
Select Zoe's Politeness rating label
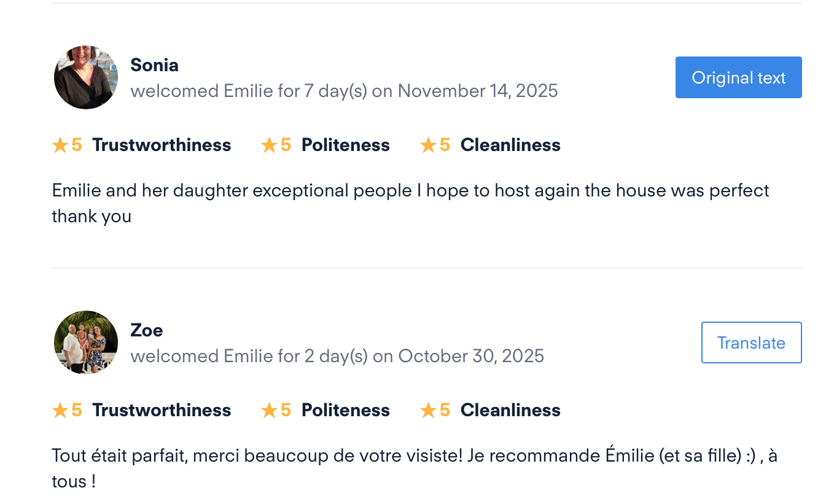pyautogui.click(x=345, y=411)
